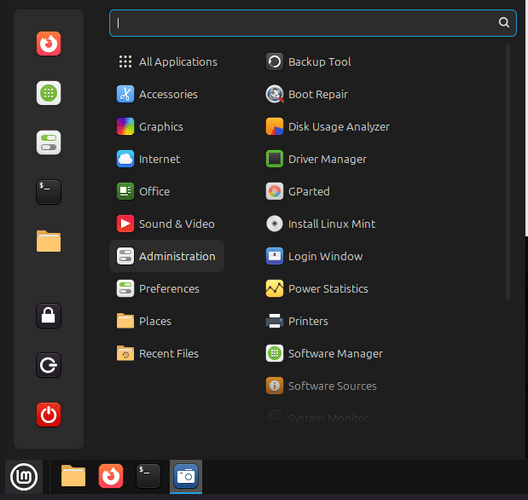
Task: Focus the menu search field
Action: (312, 23)
